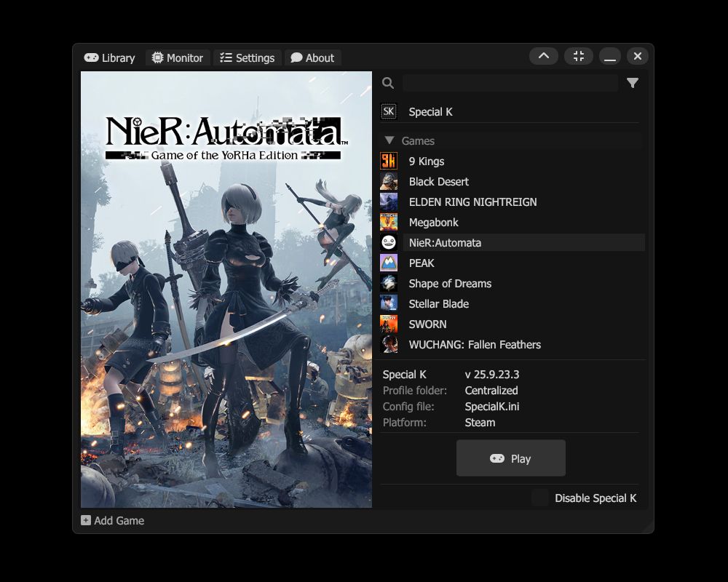Screen dimensions: 728x582
Task: Focus the game search field
Action: 510,83
